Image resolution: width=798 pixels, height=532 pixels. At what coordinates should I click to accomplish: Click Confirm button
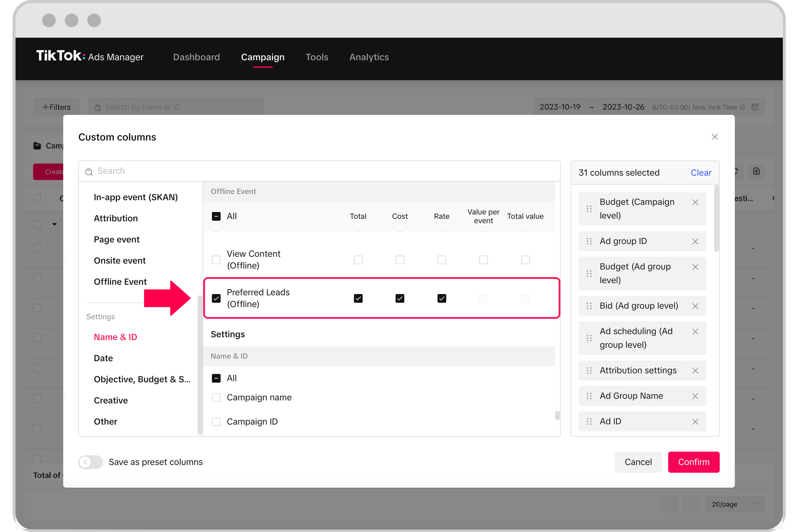(693, 462)
